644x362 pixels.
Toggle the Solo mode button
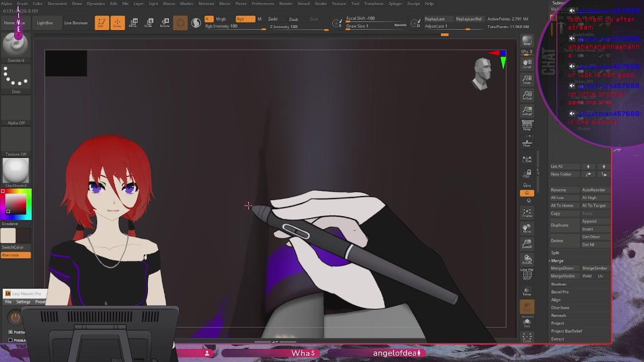pyautogui.click(x=527, y=322)
